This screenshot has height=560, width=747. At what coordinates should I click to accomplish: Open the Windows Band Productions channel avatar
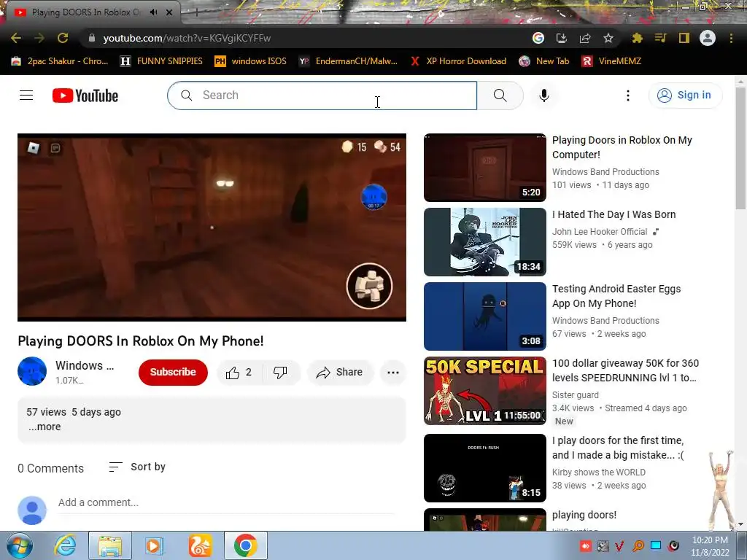[x=32, y=371]
